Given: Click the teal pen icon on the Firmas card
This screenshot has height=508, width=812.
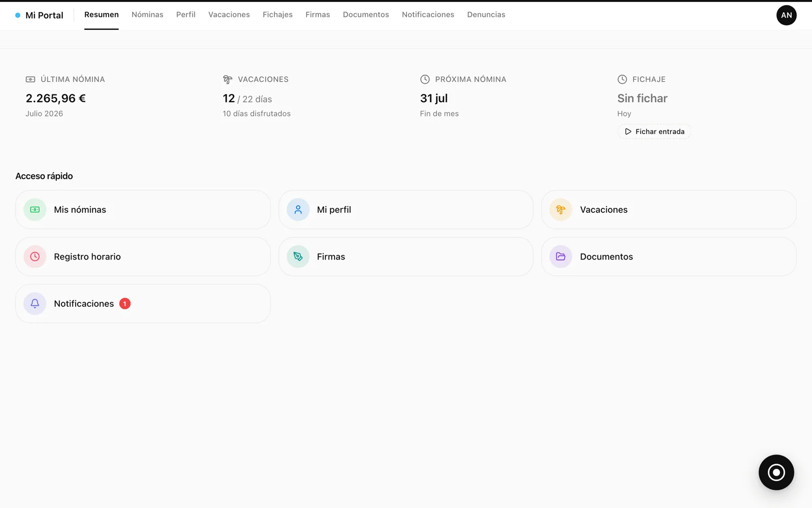Looking at the screenshot, I should click(298, 257).
